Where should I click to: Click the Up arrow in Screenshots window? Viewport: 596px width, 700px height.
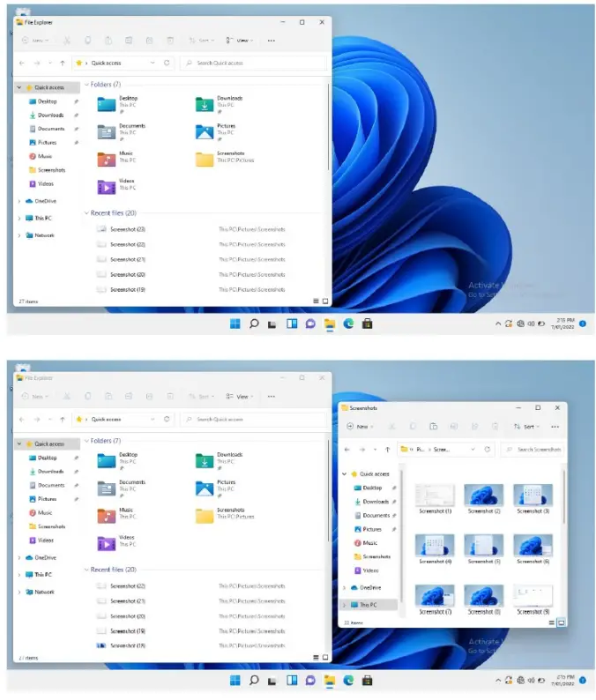coord(388,450)
